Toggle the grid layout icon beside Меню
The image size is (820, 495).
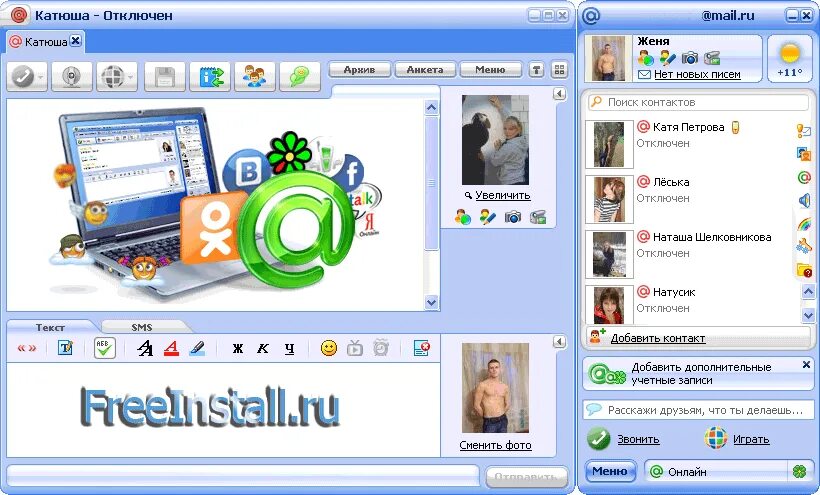[x=560, y=70]
